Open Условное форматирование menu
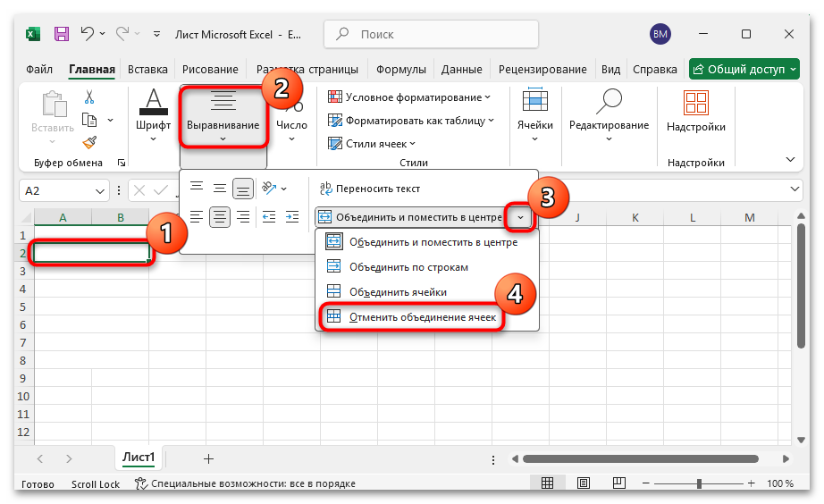This screenshot has height=504, width=824. coord(409,97)
